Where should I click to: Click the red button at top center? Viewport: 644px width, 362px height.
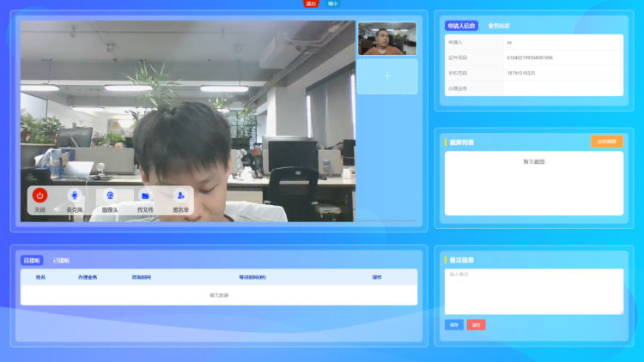pos(311,3)
